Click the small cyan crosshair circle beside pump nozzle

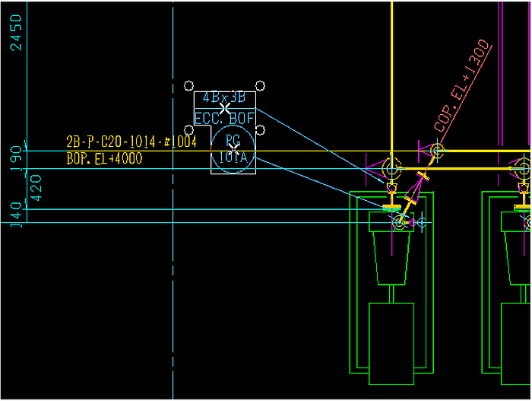[x=422, y=222]
